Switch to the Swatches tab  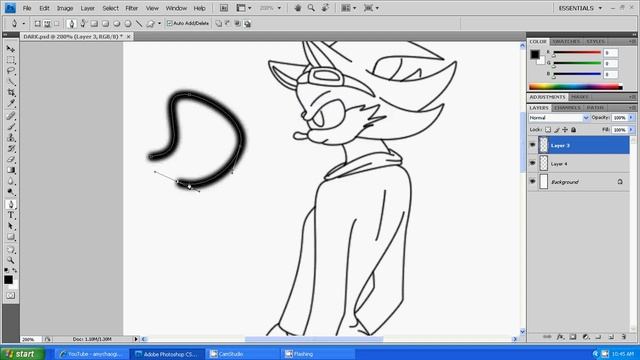point(566,42)
